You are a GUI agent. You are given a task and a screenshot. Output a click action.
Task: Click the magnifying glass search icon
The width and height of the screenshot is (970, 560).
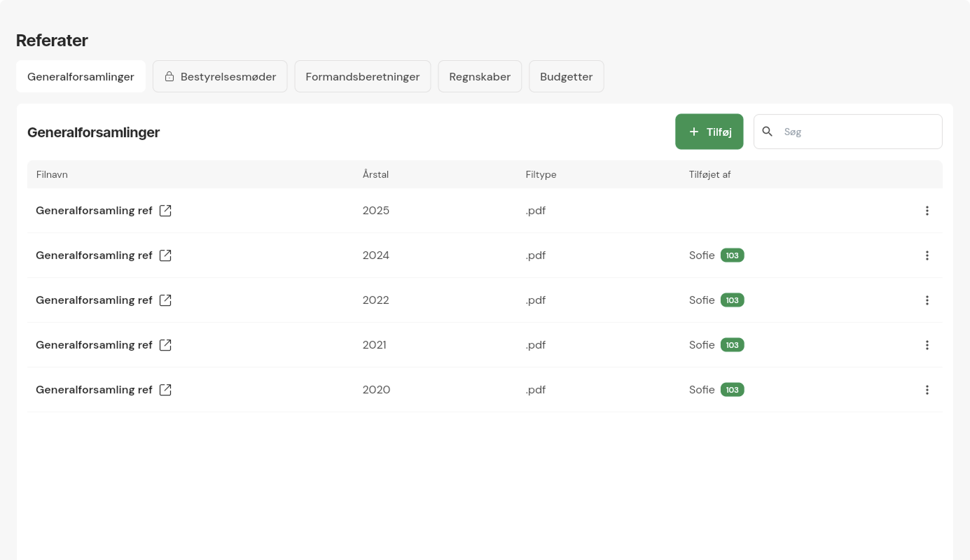[768, 132]
